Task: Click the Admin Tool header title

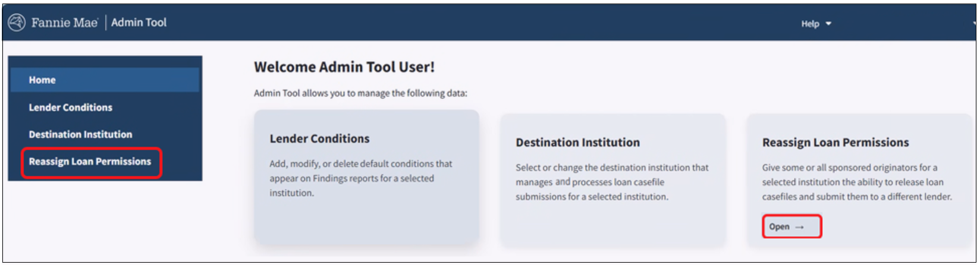Action: point(139,23)
